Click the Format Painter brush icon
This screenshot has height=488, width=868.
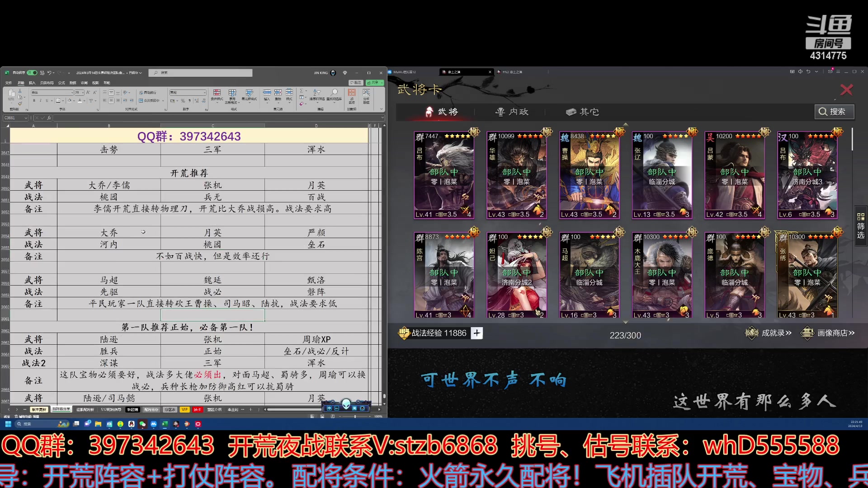coord(20,103)
